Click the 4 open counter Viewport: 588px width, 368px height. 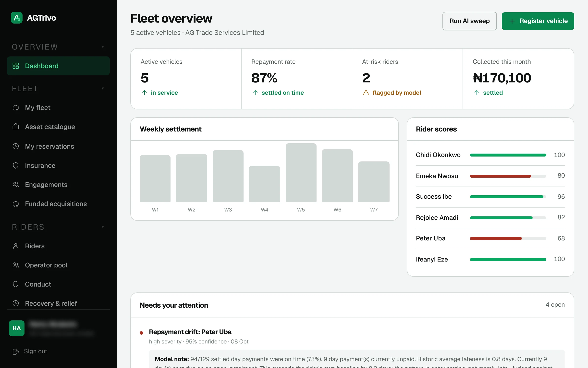pos(555,305)
